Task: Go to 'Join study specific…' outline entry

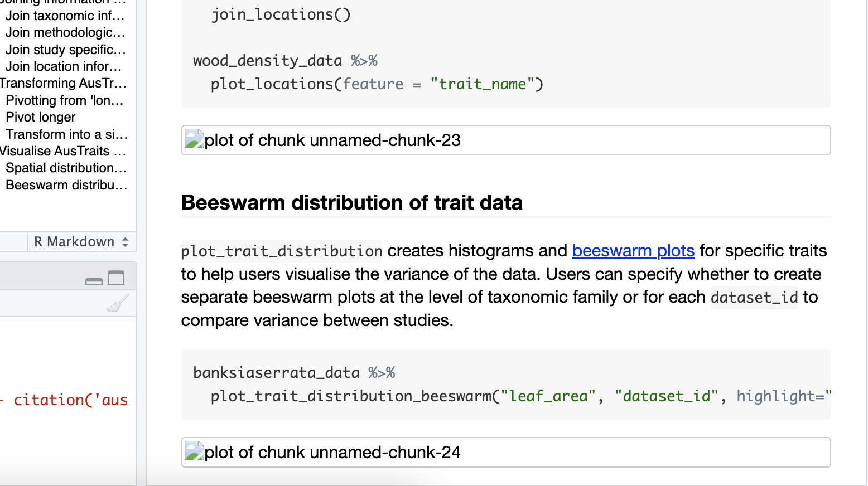Action: coord(66,50)
